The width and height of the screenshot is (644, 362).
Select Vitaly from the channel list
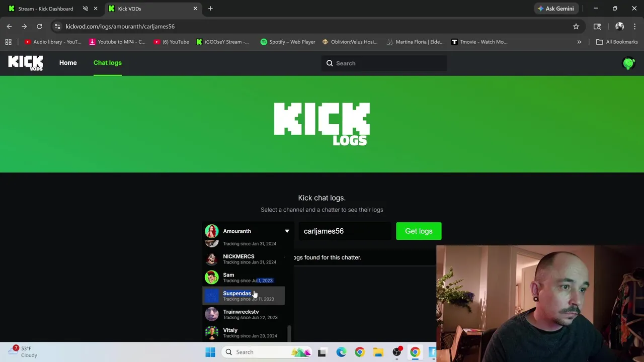244,333
